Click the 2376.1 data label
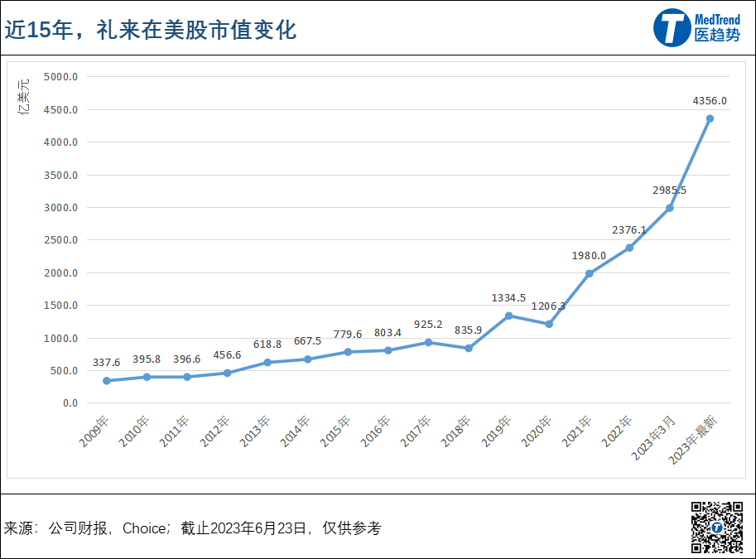 pyautogui.click(x=629, y=230)
